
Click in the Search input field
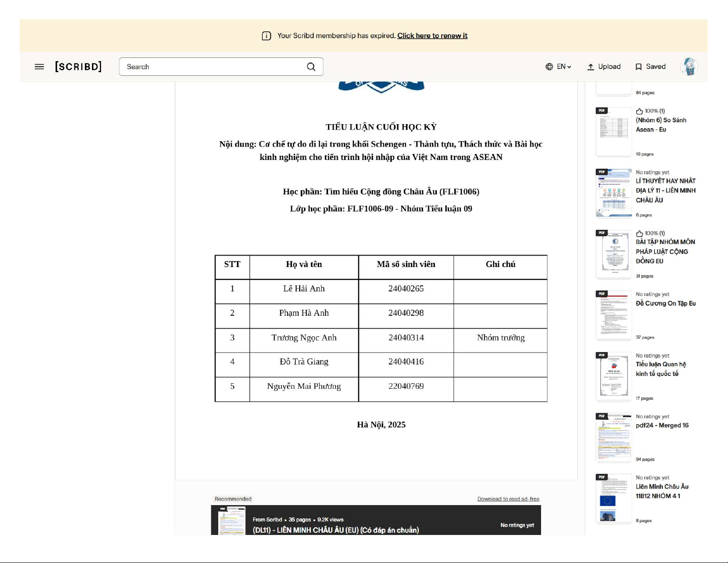point(211,67)
